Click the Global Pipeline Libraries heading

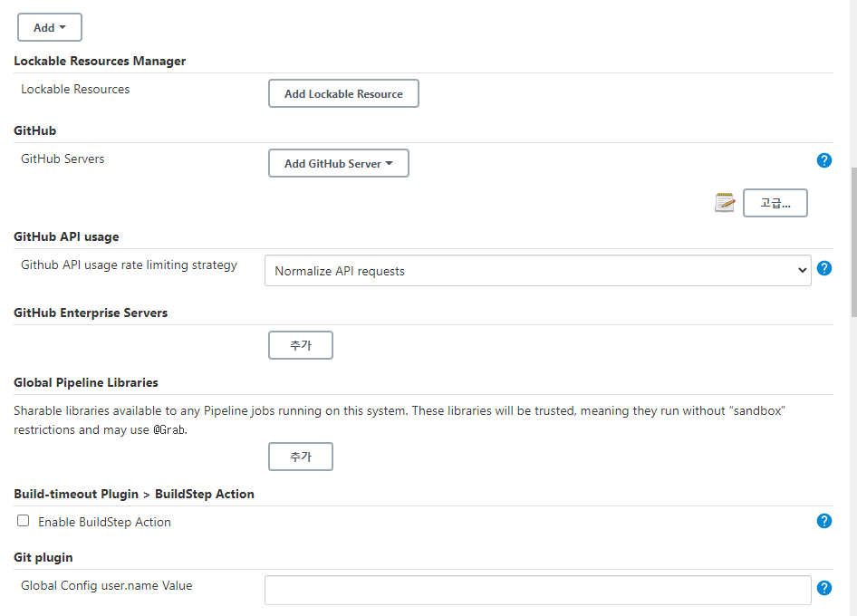tap(86, 382)
